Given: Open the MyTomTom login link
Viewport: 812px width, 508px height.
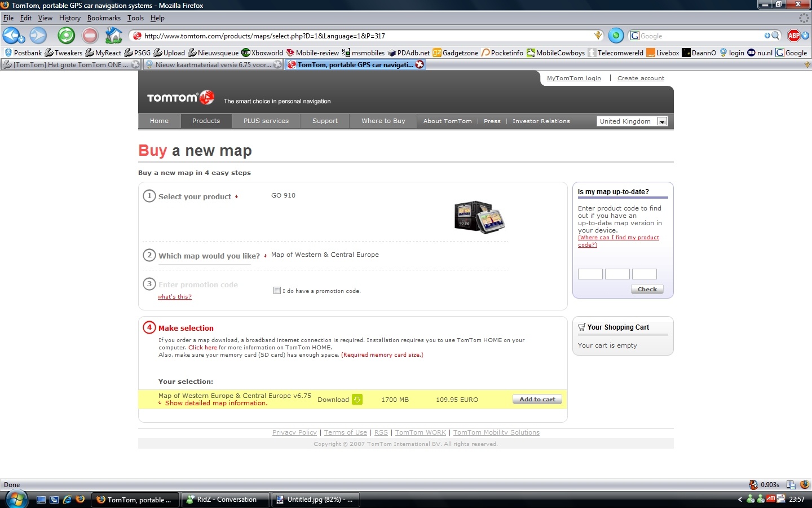Looking at the screenshot, I should [x=574, y=78].
